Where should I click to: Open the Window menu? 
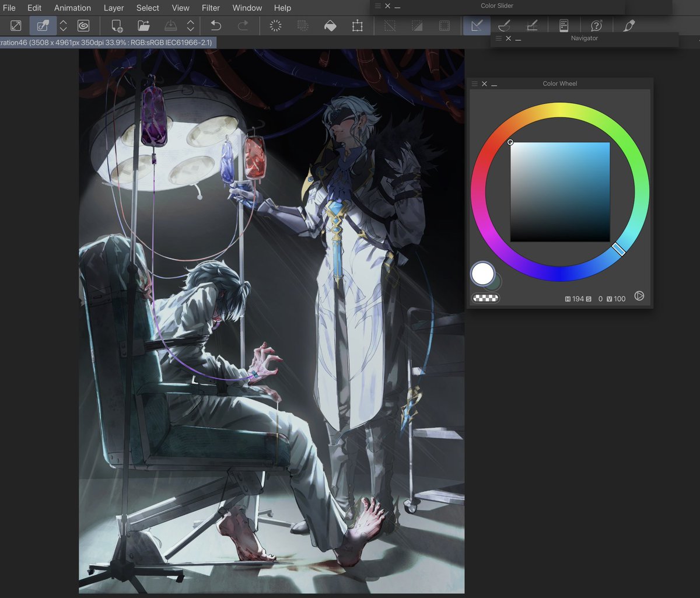247,8
